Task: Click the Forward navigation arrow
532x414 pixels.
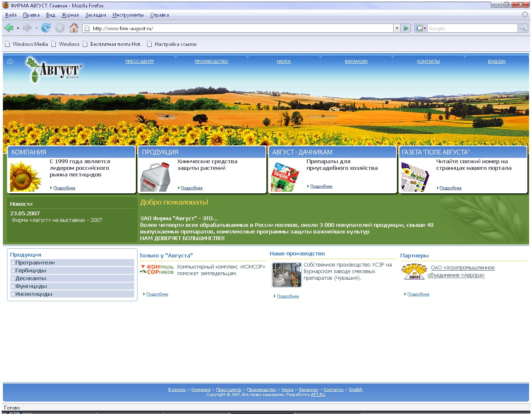Action: pos(27,28)
